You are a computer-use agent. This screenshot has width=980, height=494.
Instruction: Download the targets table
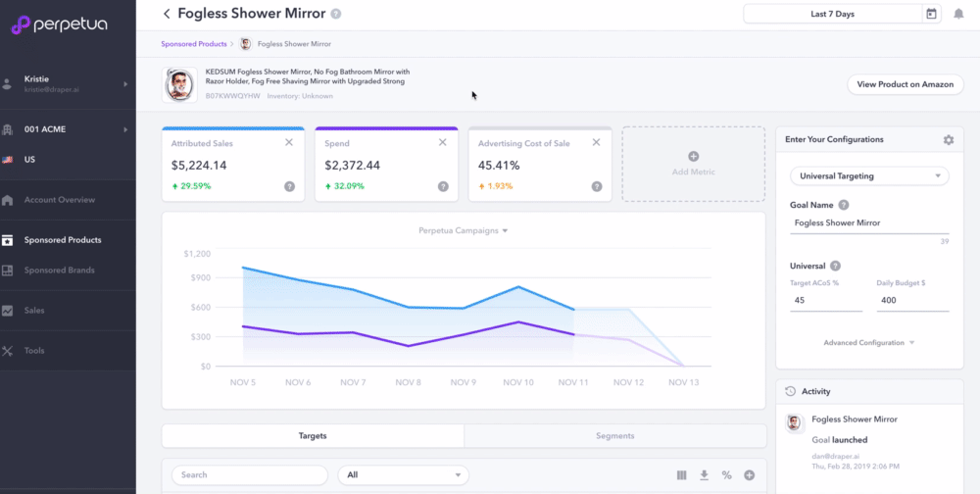pos(704,475)
